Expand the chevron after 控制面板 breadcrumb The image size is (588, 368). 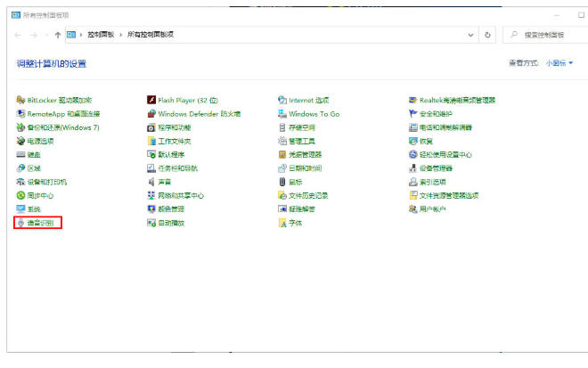coord(121,35)
